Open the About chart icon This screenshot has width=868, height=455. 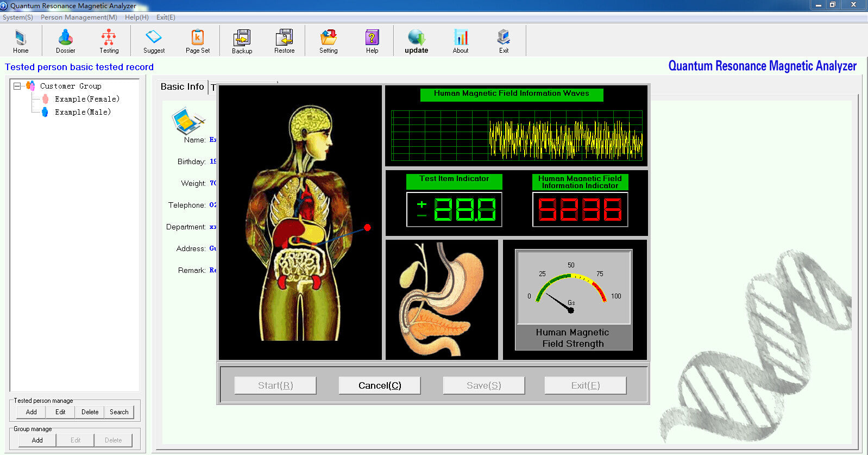[461, 37]
